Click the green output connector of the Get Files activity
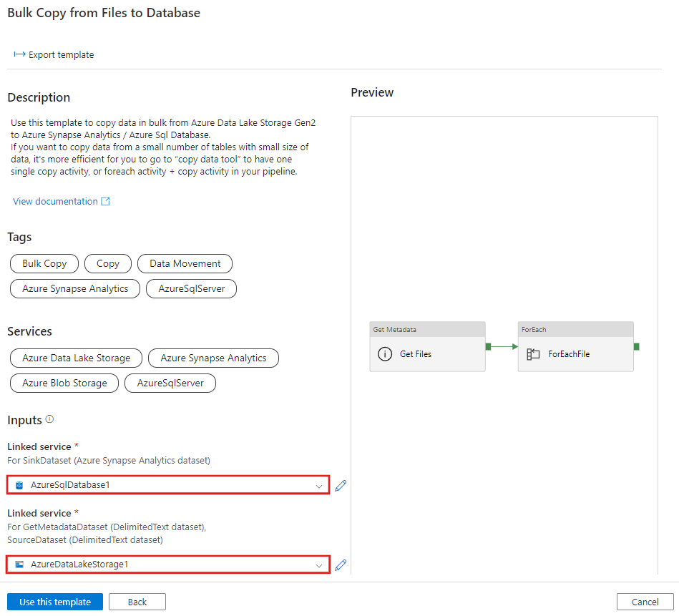The image size is (679, 616). click(489, 346)
